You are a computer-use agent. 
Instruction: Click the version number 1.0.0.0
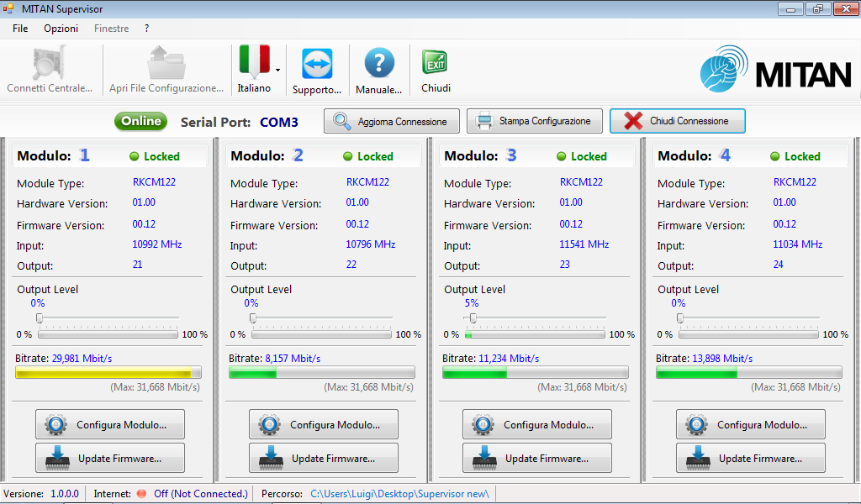[65, 494]
